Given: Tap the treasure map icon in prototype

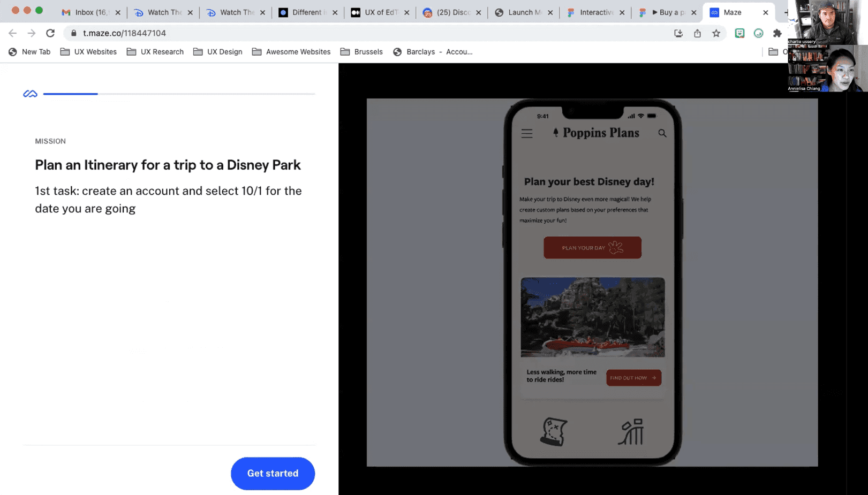Looking at the screenshot, I should pos(554,431).
